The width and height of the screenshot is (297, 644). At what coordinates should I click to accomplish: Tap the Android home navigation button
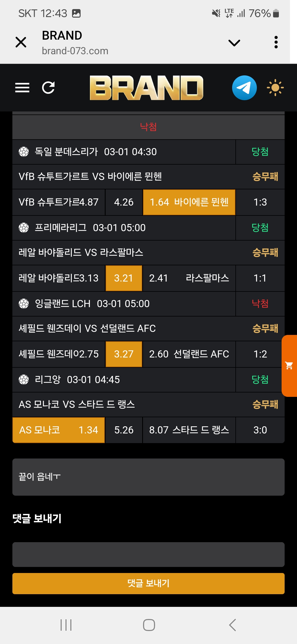coord(149,625)
